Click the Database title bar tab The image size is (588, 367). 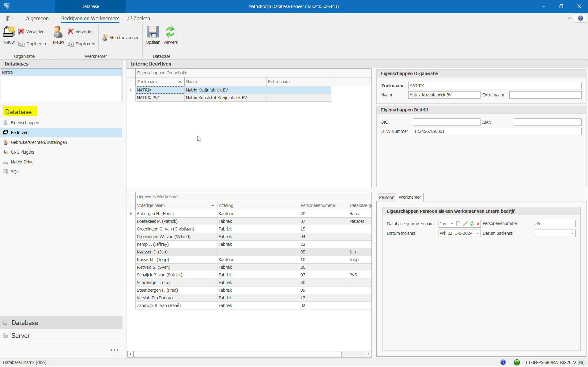(90, 6)
